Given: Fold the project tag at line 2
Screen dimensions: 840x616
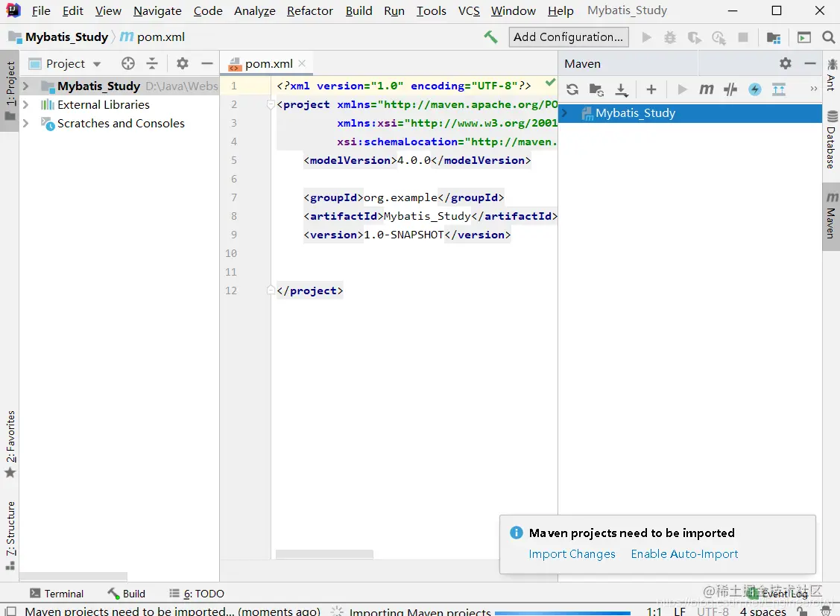Looking at the screenshot, I should tap(271, 104).
